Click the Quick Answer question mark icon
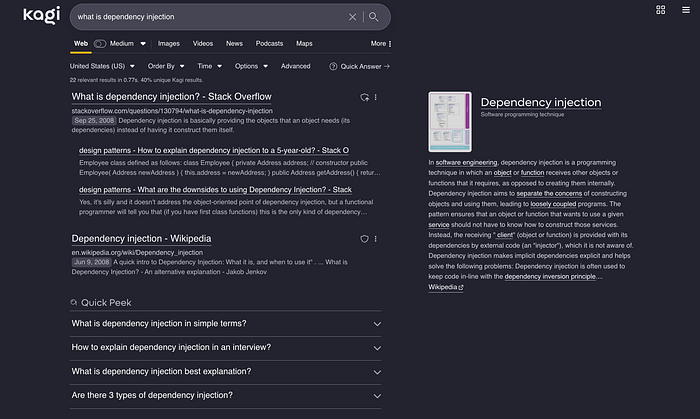Screen dimensions: 700x419 (x=333, y=66)
